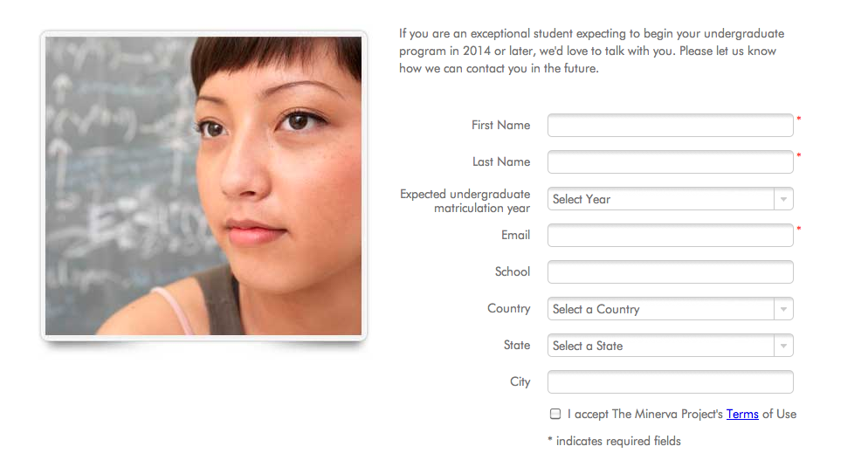
Task: Focus the Email text field
Action: [x=671, y=236]
